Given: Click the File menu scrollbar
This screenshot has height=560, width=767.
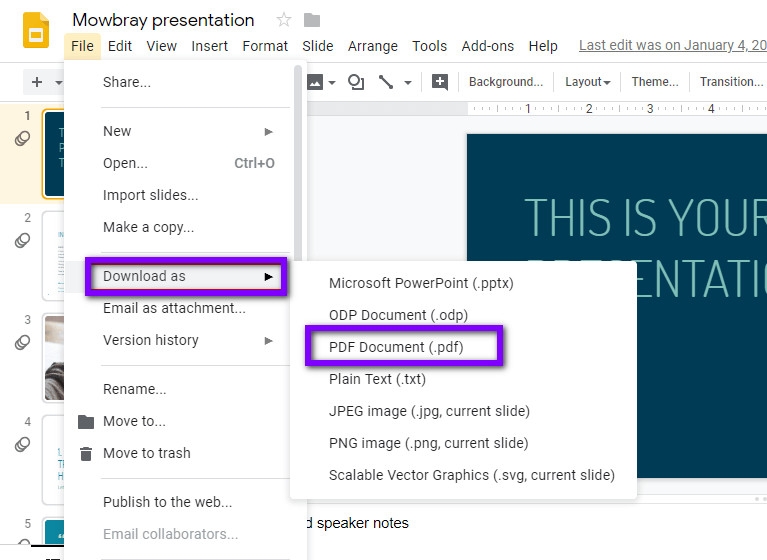Looking at the screenshot, I should pyautogui.click(x=298, y=161).
